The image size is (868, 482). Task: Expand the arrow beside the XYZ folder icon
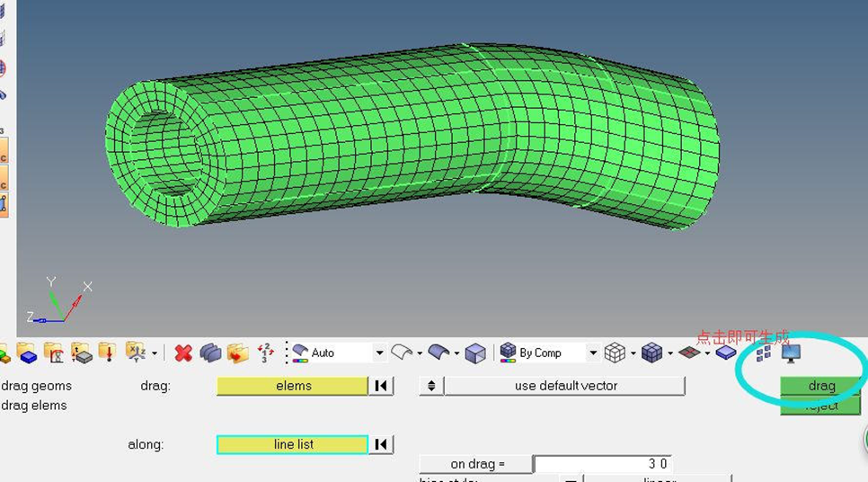155,353
